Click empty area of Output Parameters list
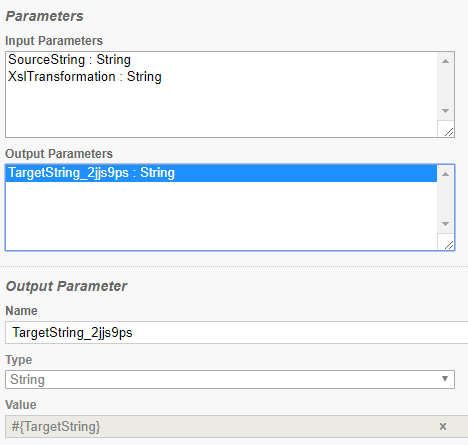This screenshot has height=445, width=468. (x=221, y=215)
